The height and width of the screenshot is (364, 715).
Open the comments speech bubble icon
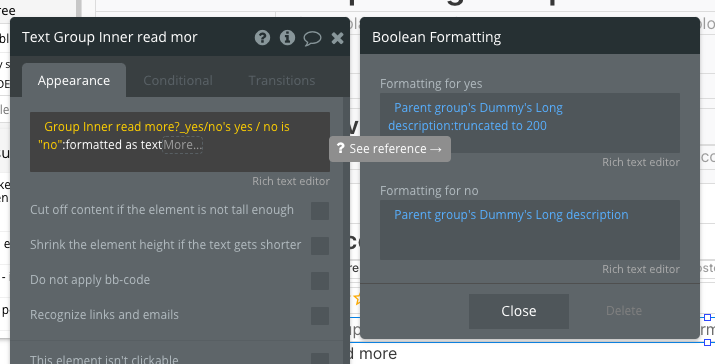312,38
